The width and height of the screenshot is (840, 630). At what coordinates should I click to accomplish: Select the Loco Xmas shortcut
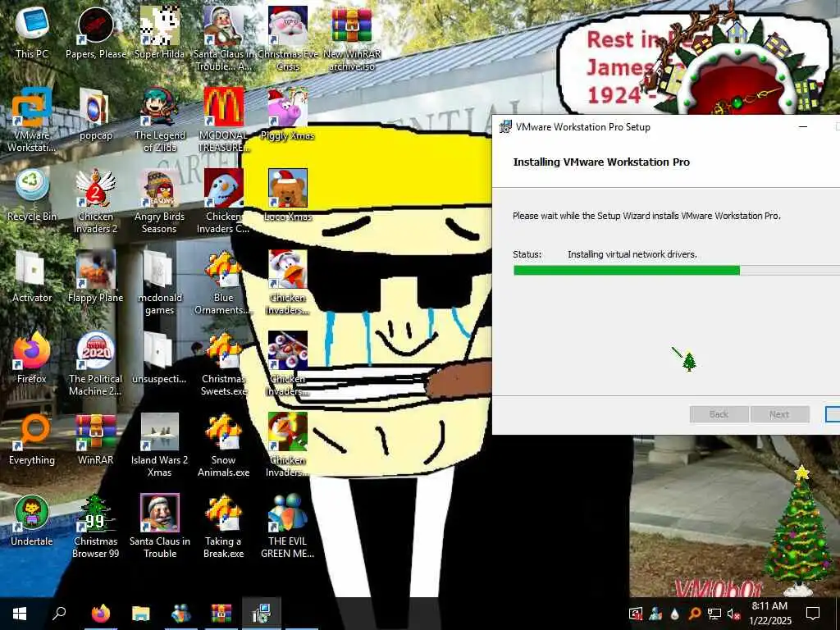[x=288, y=195]
